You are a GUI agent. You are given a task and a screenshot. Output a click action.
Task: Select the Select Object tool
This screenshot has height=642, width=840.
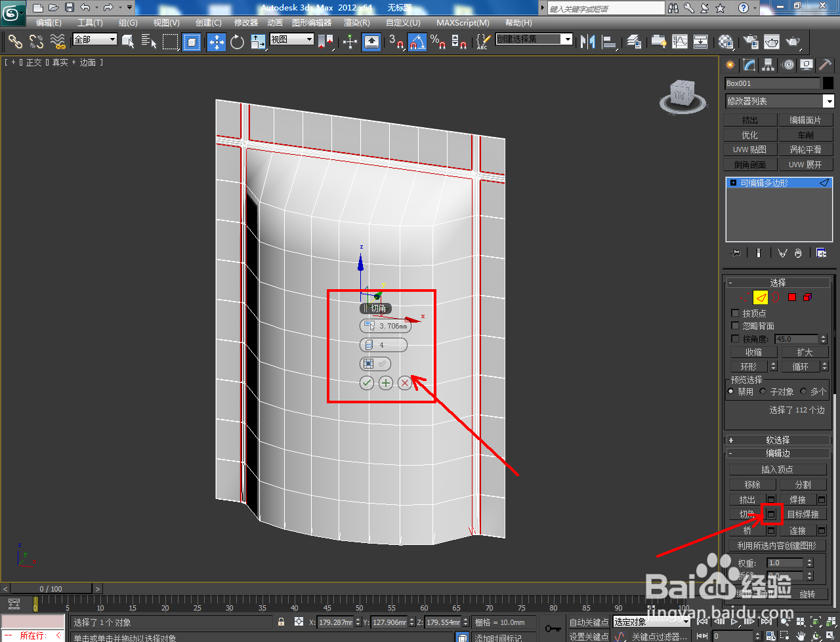[x=129, y=42]
